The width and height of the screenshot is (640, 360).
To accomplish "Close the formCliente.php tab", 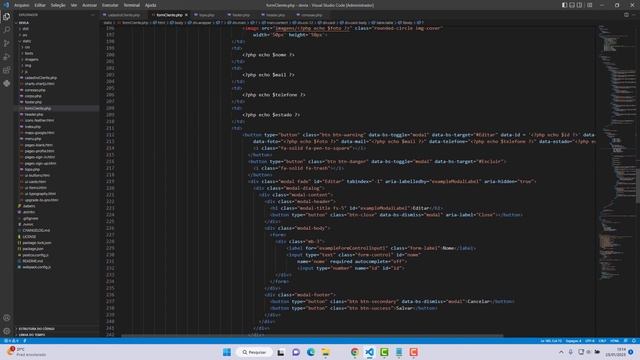I will [x=187, y=15].
